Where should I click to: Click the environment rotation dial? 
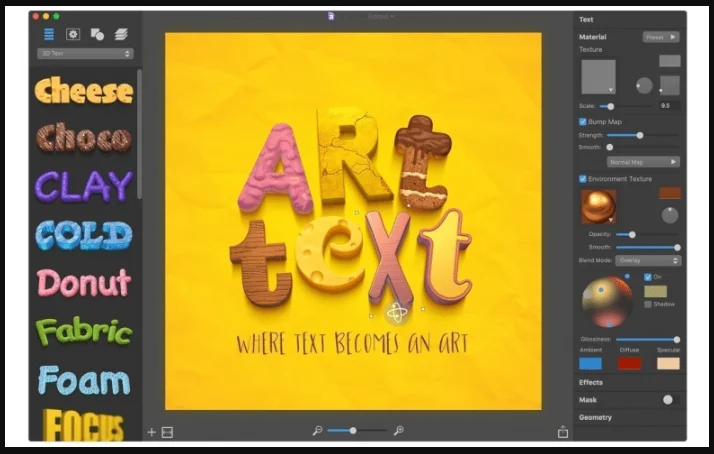point(669,215)
